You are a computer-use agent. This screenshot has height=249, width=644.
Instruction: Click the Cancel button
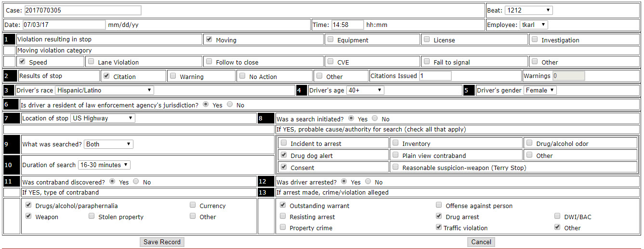coord(481,242)
